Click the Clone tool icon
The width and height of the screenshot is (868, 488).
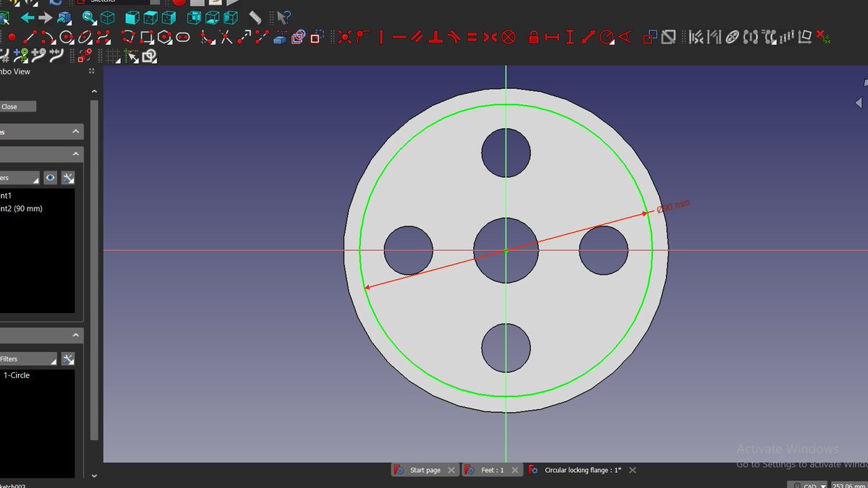(x=769, y=36)
